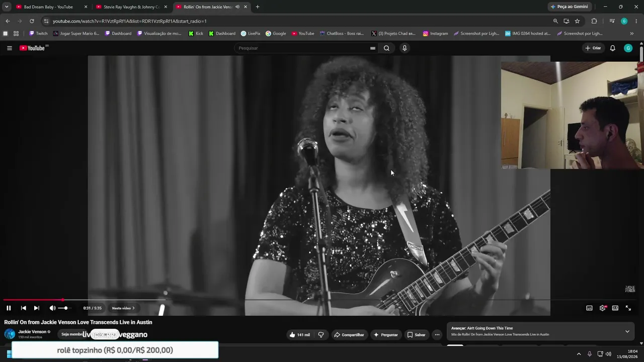Mute the Rollin' On tab audio icon

pos(237,7)
